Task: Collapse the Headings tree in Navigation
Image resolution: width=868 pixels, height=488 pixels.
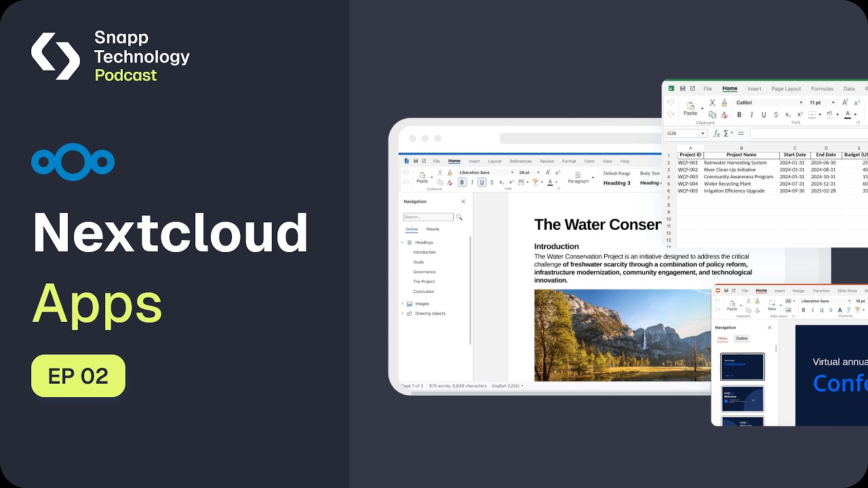Action: (402, 243)
